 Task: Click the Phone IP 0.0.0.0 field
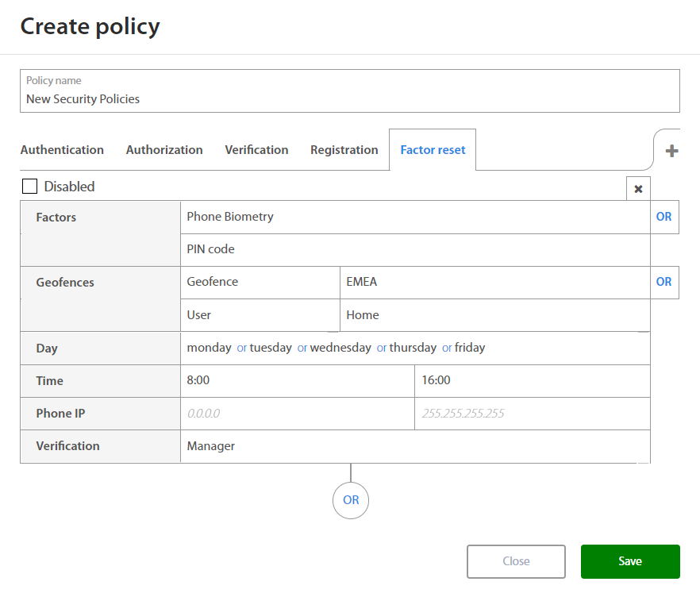click(297, 413)
